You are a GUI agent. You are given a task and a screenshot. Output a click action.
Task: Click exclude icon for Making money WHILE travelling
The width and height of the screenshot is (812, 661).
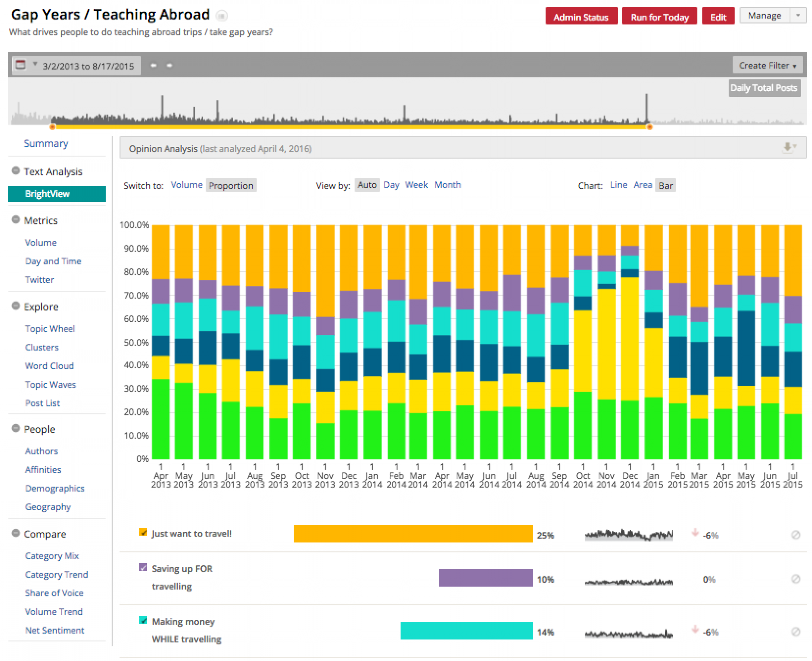pyautogui.click(x=795, y=632)
